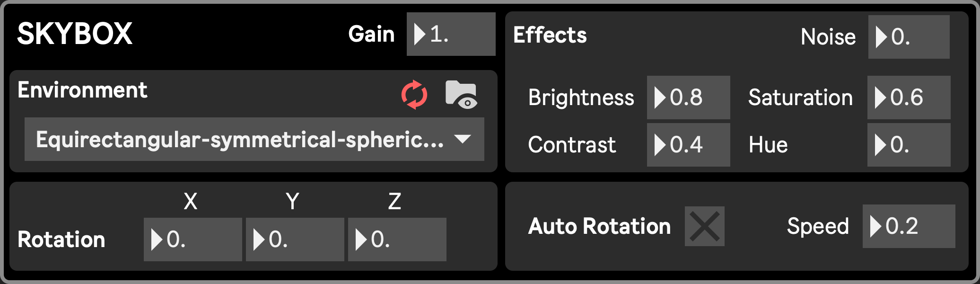The image size is (980, 284).
Task: Click the Brightness value 0.8 field
Action: (689, 98)
